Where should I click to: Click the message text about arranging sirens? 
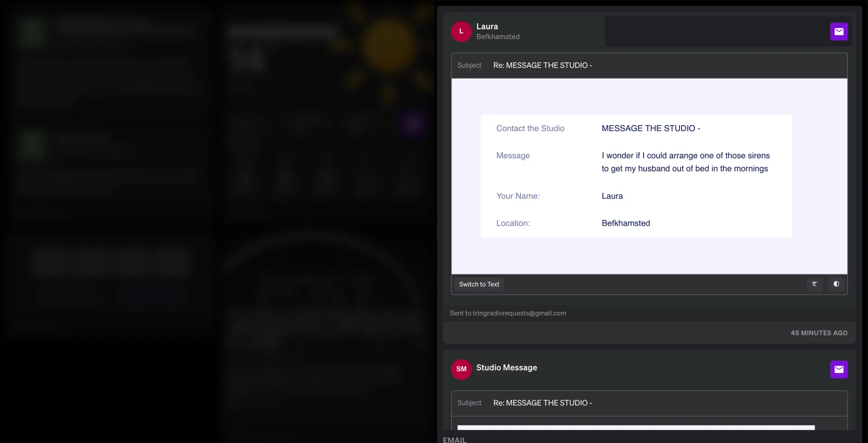(x=685, y=162)
